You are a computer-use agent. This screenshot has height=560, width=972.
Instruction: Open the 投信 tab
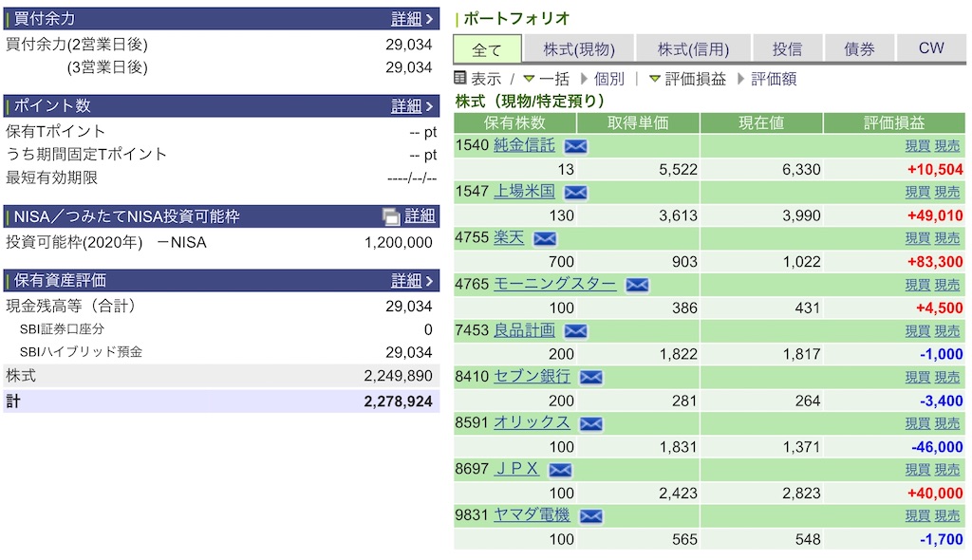click(x=787, y=49)
